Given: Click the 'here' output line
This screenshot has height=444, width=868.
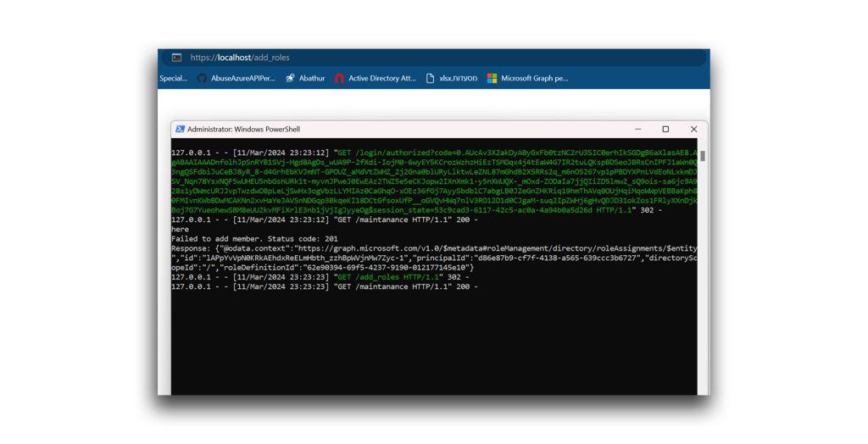Looking at the screenshot, I should click(180, 229).
